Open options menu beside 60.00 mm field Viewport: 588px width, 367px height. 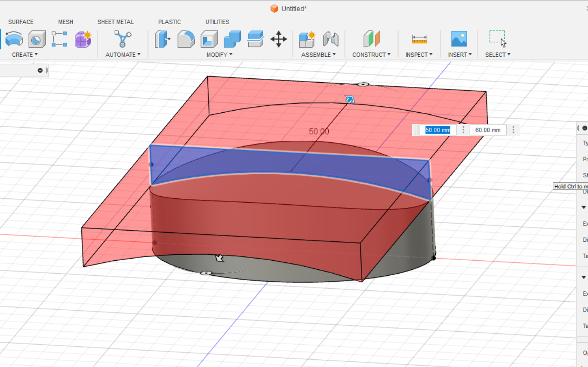click(513, 130)
